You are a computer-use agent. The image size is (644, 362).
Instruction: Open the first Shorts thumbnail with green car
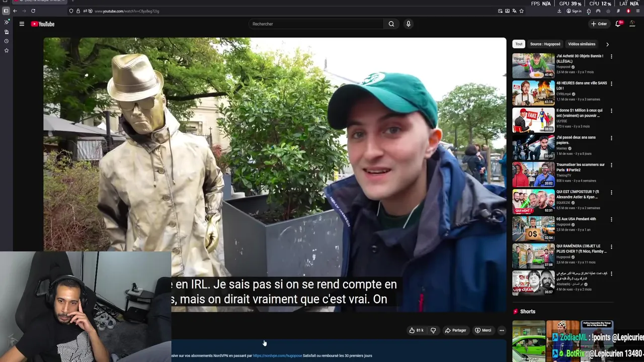[x=529, y=341]
